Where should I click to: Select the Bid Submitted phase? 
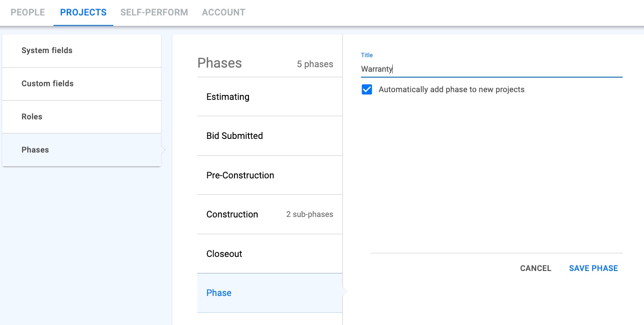coord(270,136)
